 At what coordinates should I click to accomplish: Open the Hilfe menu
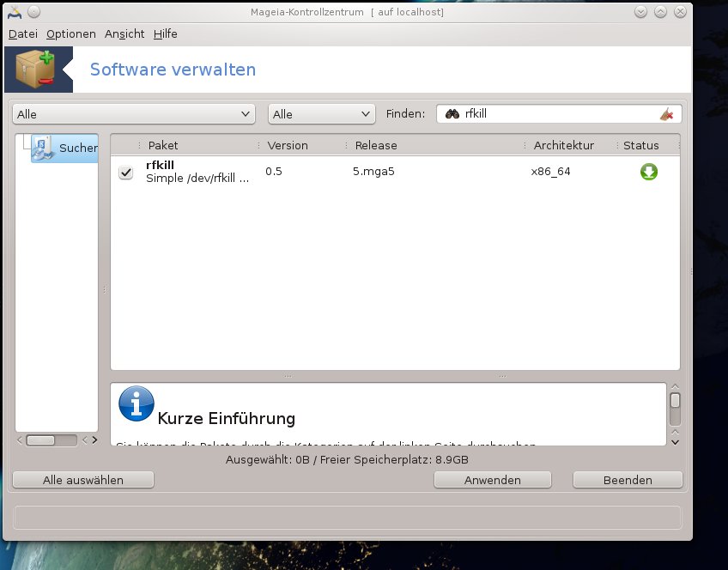click(166, 33)
